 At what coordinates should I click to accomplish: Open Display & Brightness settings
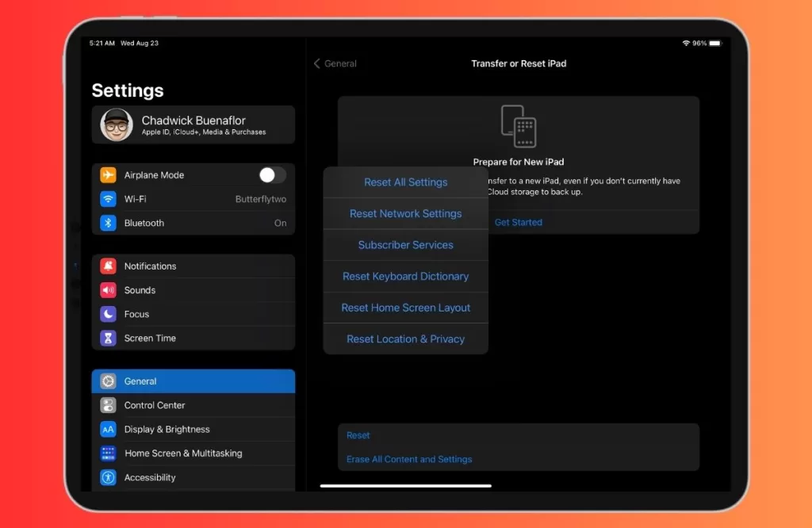(193, 429)
